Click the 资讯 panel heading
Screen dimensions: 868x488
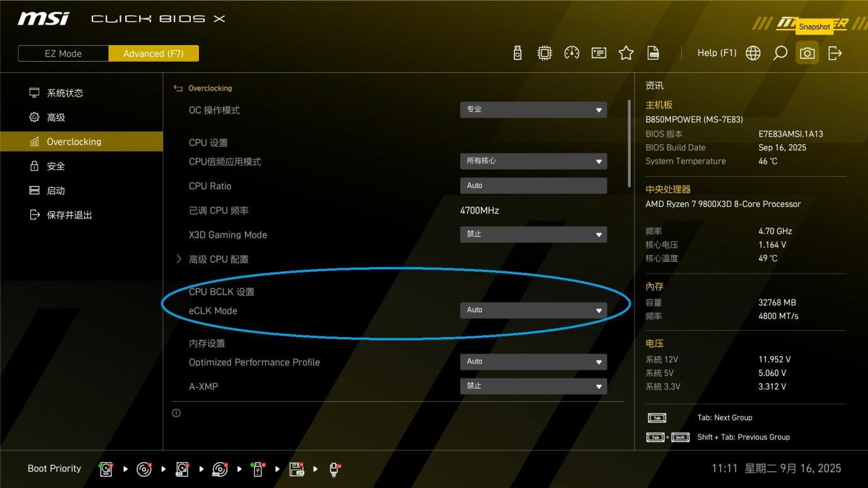(x=654, y=86)
